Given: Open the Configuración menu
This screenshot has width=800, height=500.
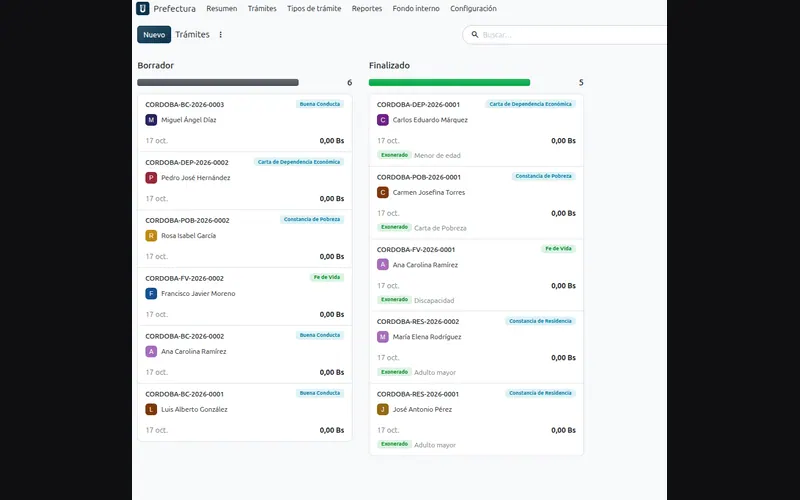Looking at the screenshot, I should [473, 9].
